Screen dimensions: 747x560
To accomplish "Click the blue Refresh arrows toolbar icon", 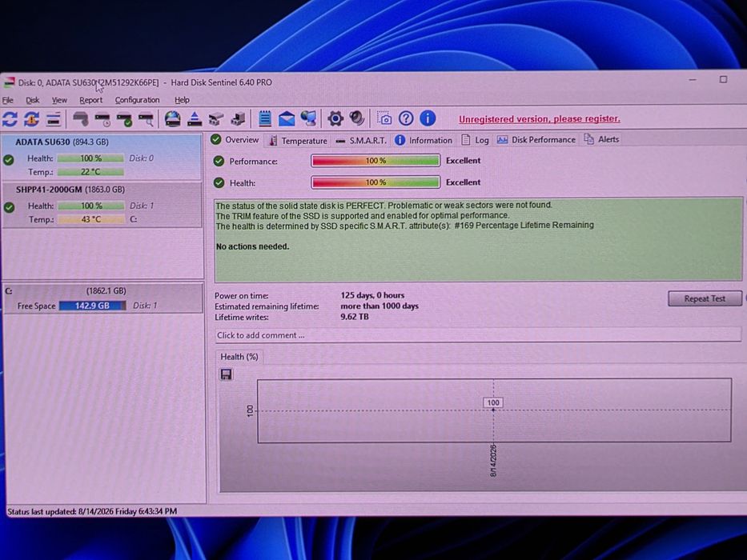I will pos(10,118).
